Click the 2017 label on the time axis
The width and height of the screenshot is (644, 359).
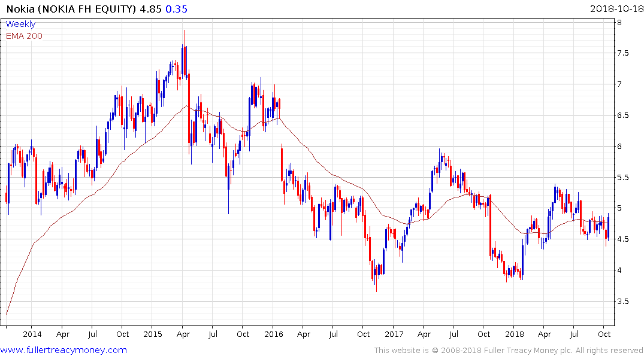[394, 334]
